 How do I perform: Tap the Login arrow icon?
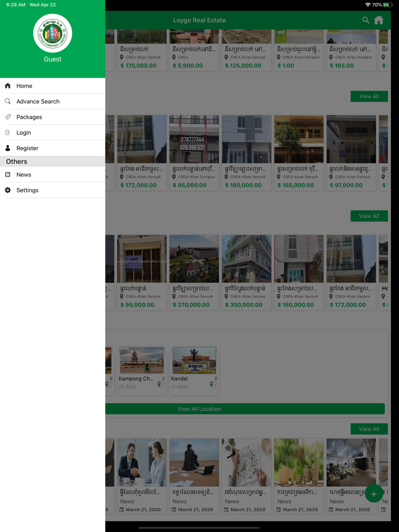click(x=8, y=132)
